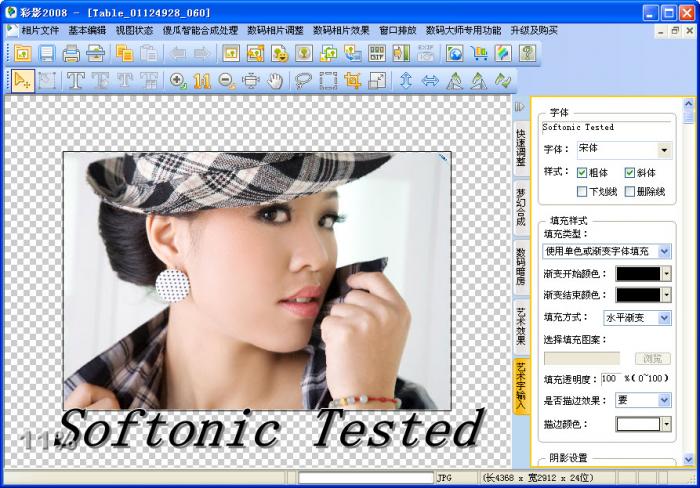This screenshot has height=488, width=700.
Task: Click the save disk toolbar icon
Action: (47, 54)
